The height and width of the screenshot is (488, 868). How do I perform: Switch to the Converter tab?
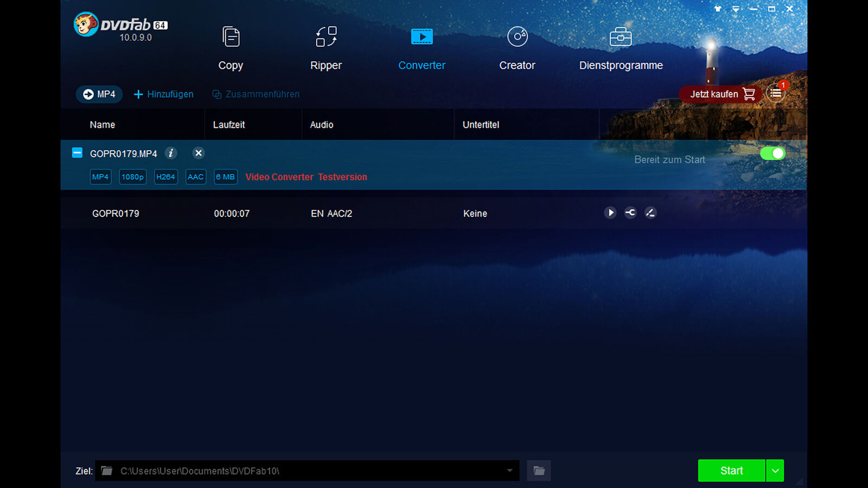coord(422,49)
